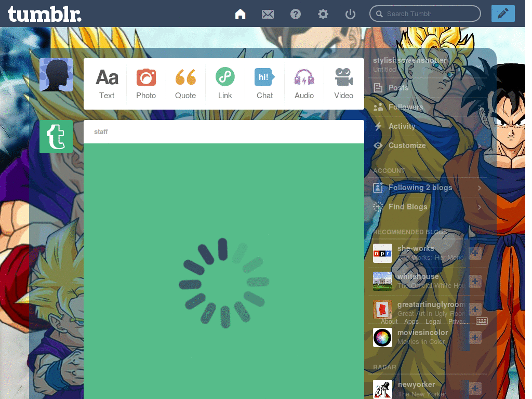Open greatartinuglyrooms recommended blog

431,304
